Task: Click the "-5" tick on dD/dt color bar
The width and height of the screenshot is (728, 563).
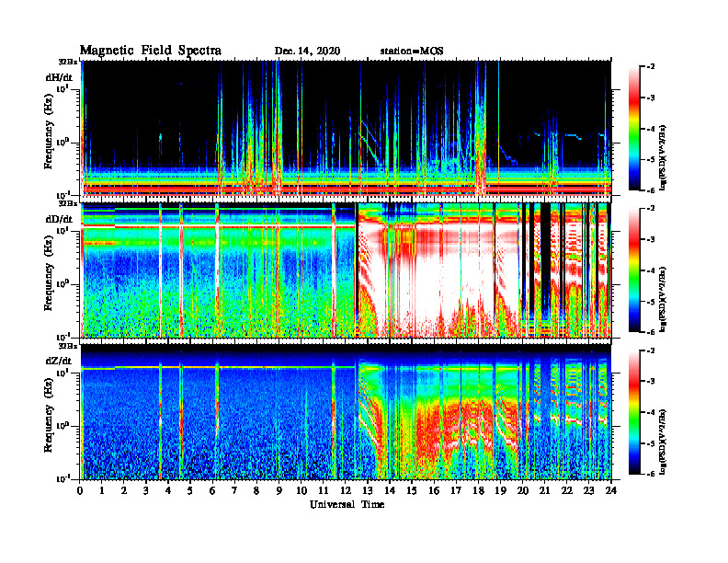Action: (x=651, y=302)
